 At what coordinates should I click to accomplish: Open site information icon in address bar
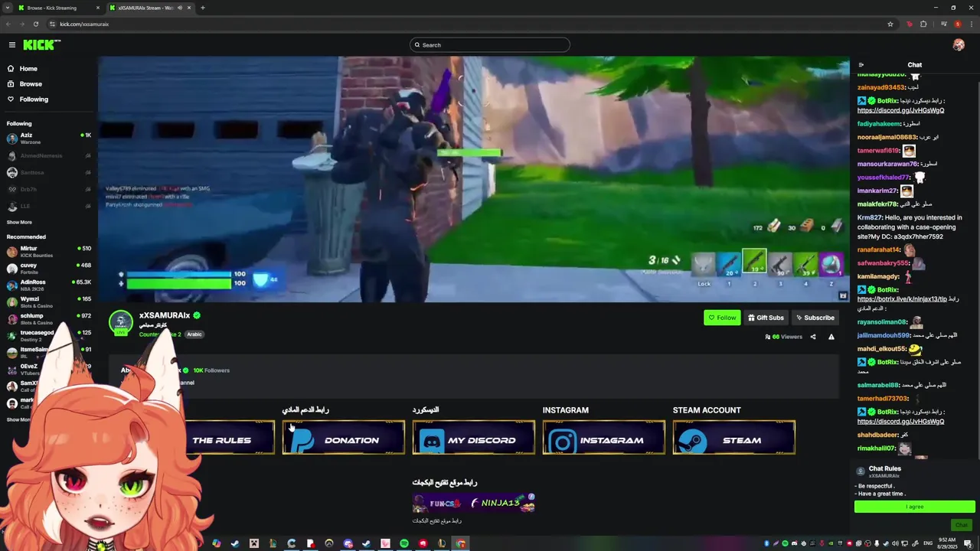tap(52, 24)
